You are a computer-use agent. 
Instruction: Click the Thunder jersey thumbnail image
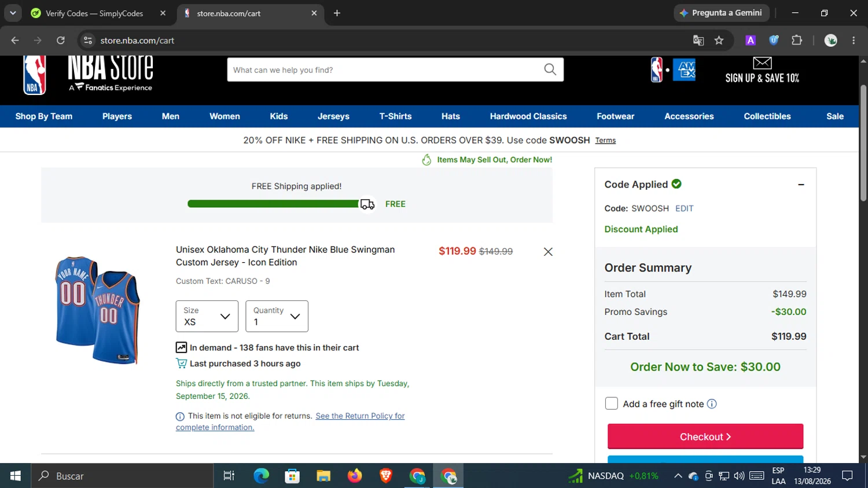98,310
